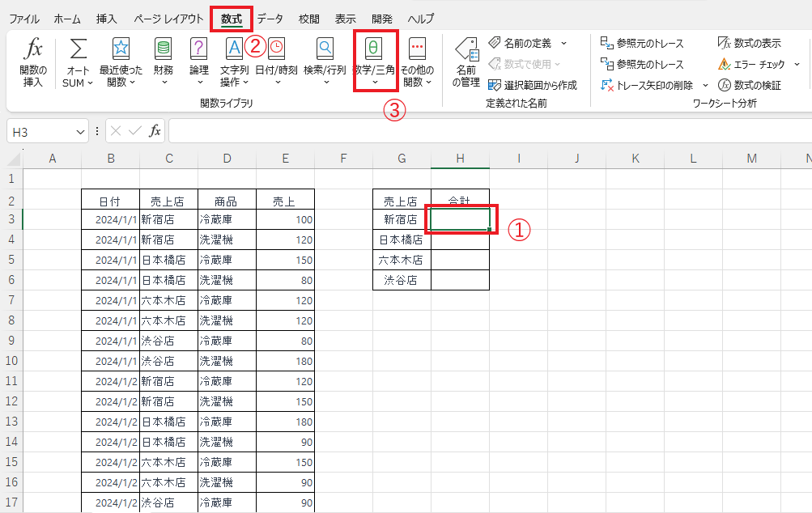This screenshot has width=812, height=513.
Task: Open the ファイル tab
Action: [x=24, y=19]
